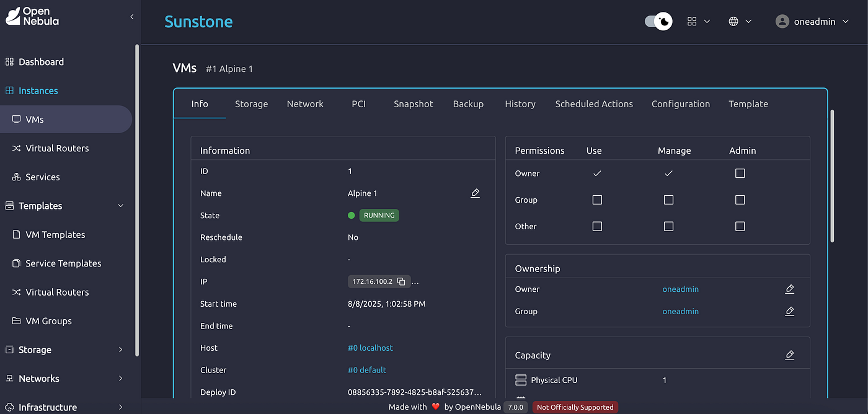Show more IP addresses via ellipsis
Screen dimensions: 868x414
pos(415,281)
